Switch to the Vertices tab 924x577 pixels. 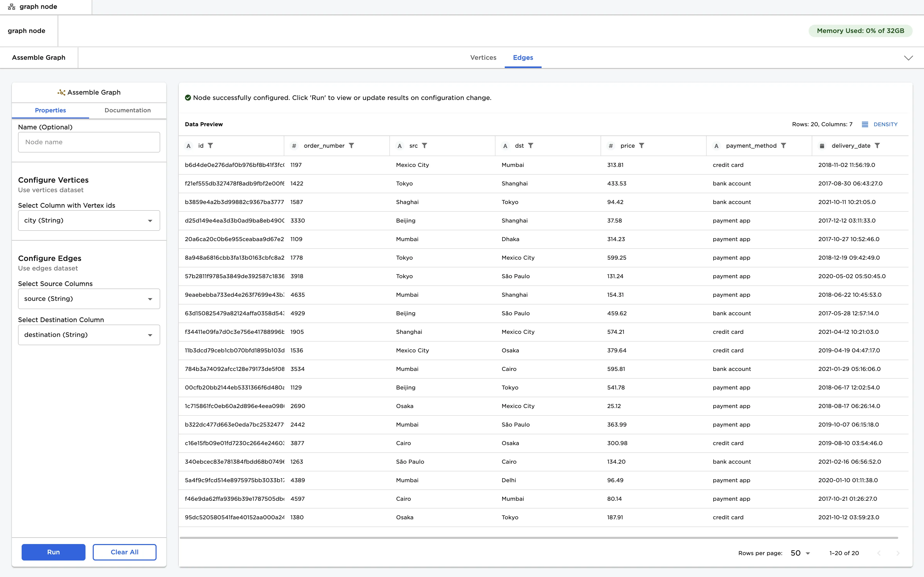coord(483,58)
